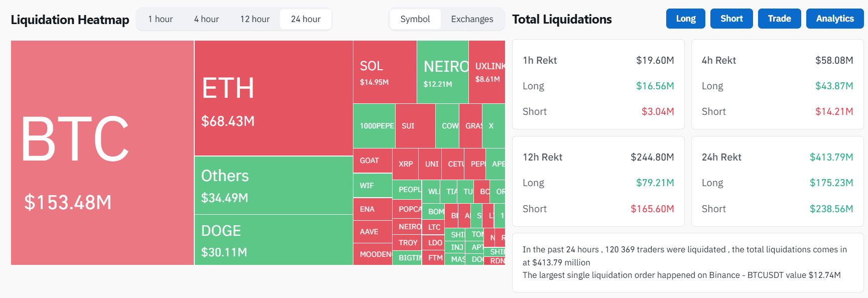Open the Analytics button

pos(835,19)
